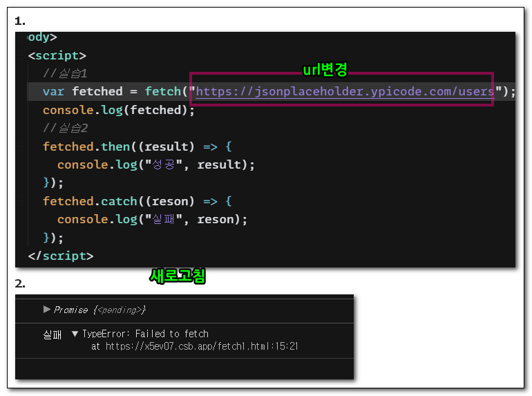532x396 pixels.
Task: Expand the pending Promise object triangle
Action: point(47,310)
